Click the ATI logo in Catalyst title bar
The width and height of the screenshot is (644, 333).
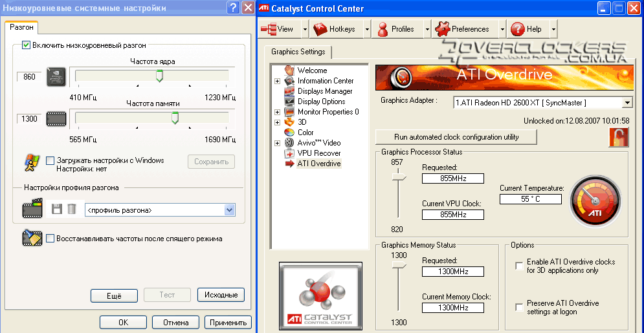tap(263, 8)
